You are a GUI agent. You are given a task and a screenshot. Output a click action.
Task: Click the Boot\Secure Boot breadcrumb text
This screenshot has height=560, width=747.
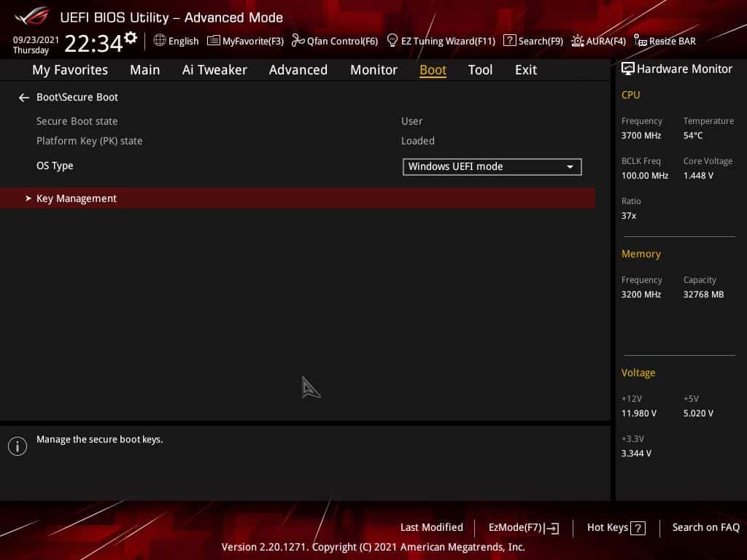[x=77, y=97]
